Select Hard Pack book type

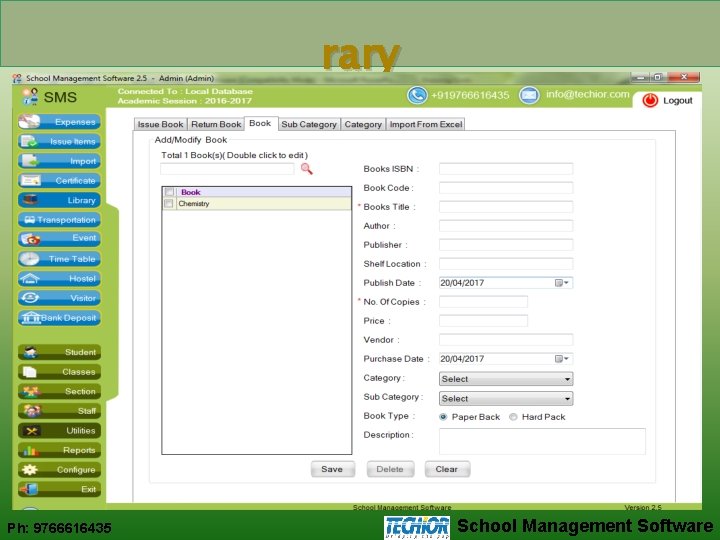click(x=513, y=417)
